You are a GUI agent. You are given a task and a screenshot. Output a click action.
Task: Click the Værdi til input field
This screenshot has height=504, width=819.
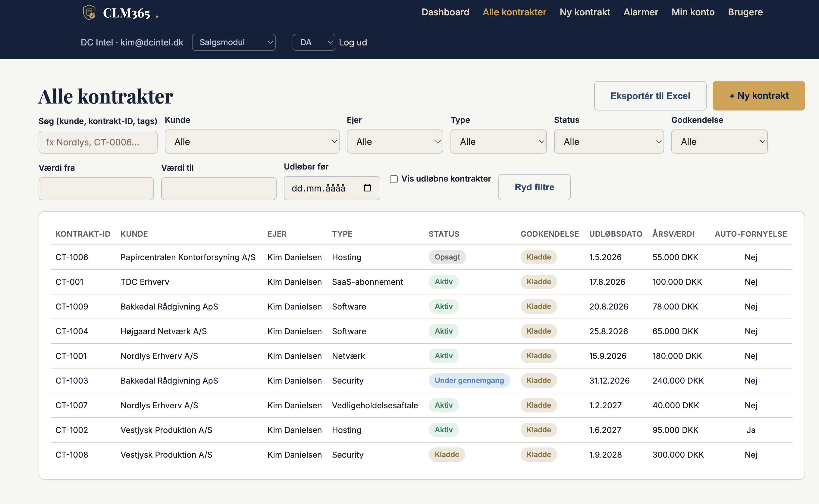pos(218,189)
